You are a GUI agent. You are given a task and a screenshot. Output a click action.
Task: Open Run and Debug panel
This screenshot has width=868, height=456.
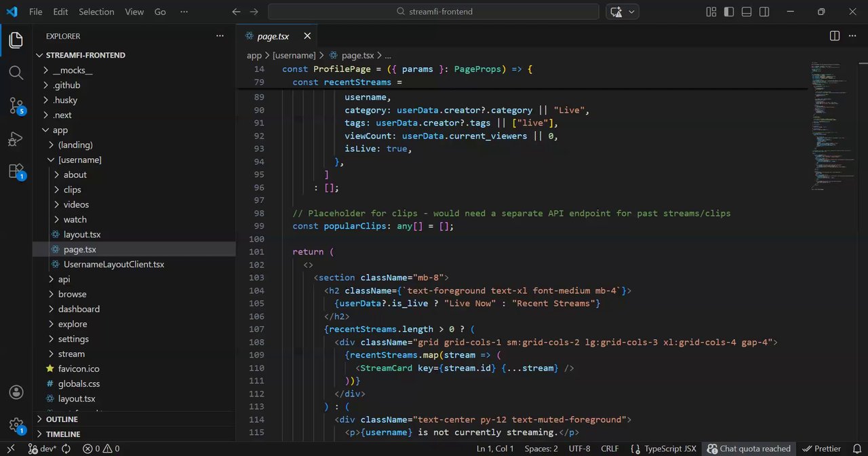[16, 139]
